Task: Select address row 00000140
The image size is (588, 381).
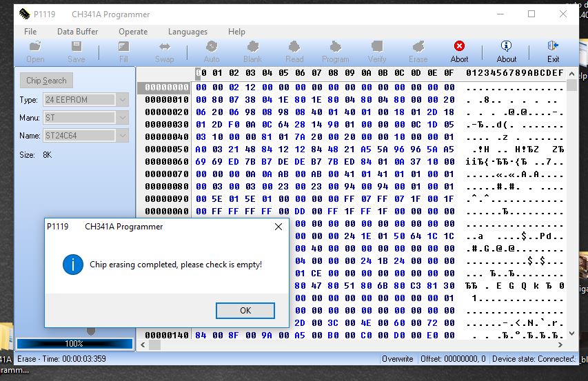Action: click(167, 336)
